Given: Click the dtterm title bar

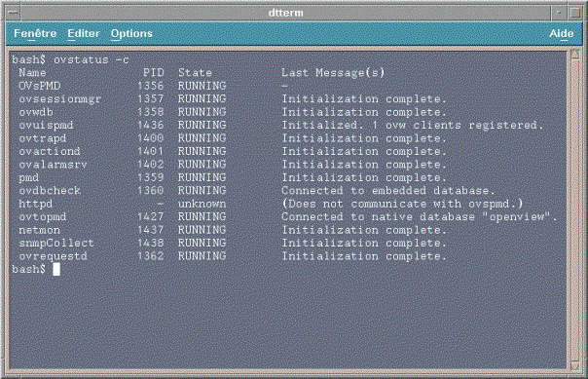Looking at the screenshot, I should click(286, 13).
